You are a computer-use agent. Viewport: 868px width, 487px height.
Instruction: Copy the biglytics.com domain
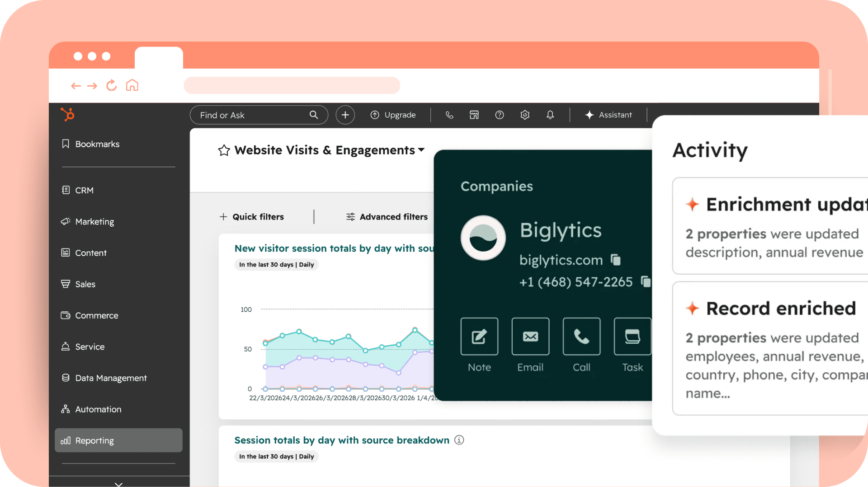pos(616,260)
